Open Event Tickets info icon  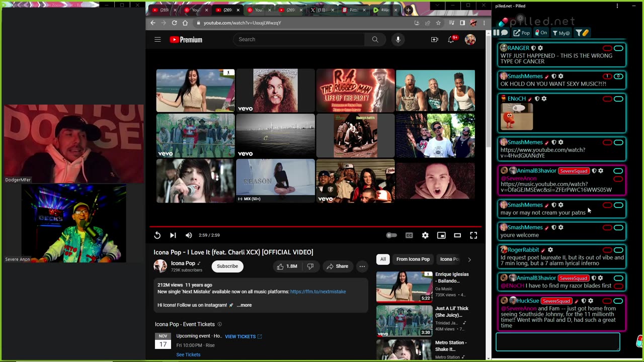pos(219,324)
